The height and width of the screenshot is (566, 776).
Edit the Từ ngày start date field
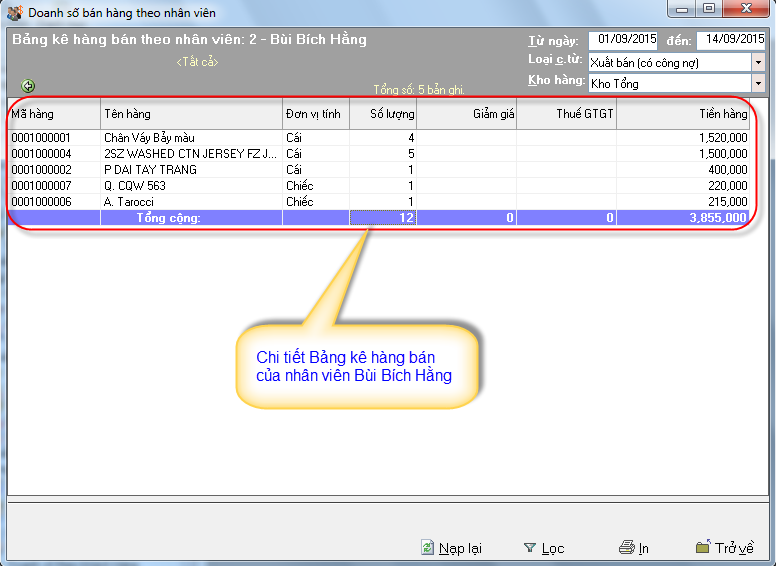pos(622,40)
